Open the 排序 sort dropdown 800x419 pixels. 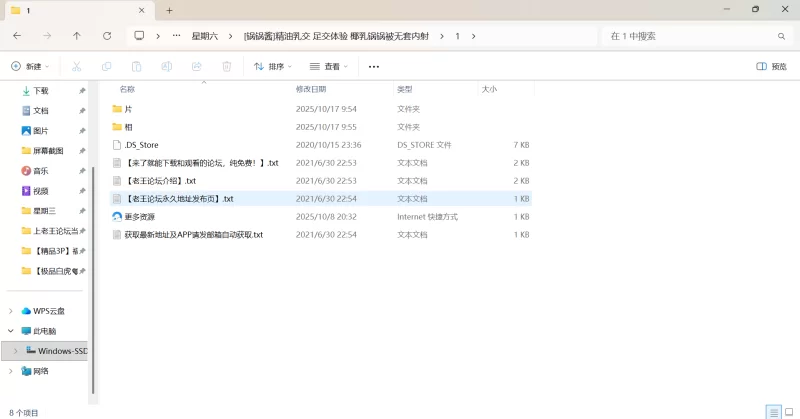(273, 66)
